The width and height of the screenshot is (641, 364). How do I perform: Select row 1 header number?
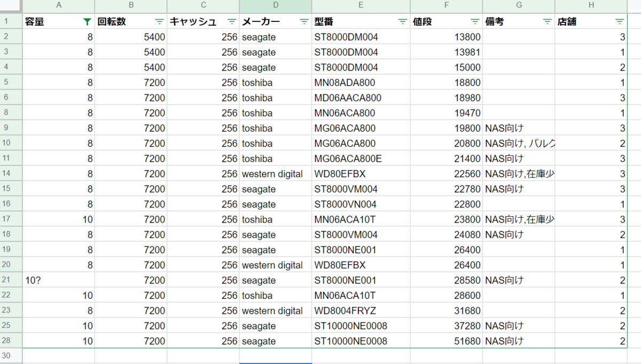pyautogui.click(x=11, y=22)
